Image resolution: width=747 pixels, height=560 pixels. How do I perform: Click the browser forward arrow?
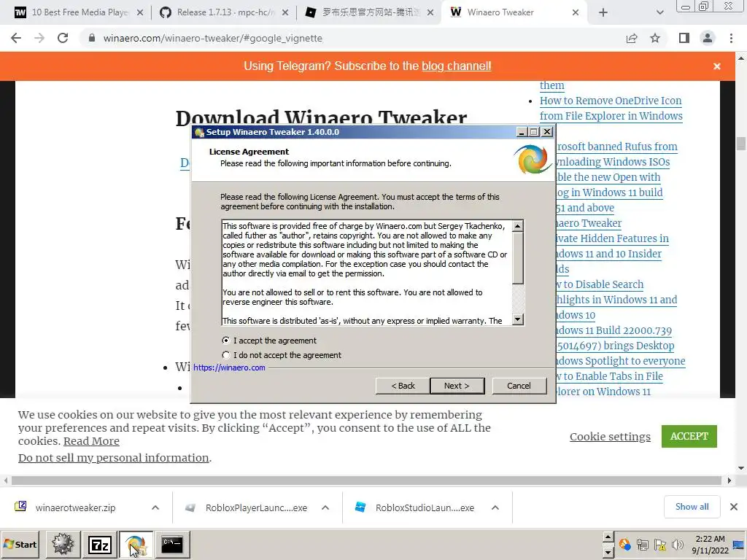tap(39, 38)
